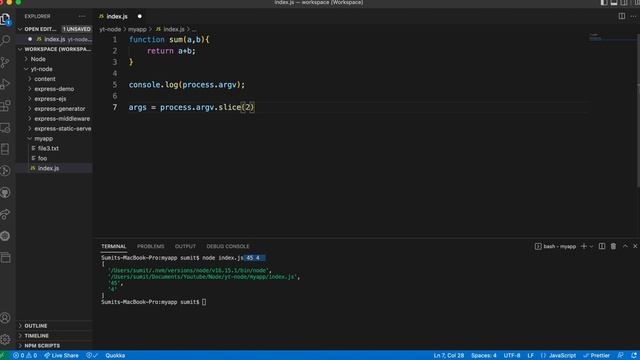Toggle panel layout icon in title bar
This screenshot has width=640, height=360.
click(x=614, y=2)
